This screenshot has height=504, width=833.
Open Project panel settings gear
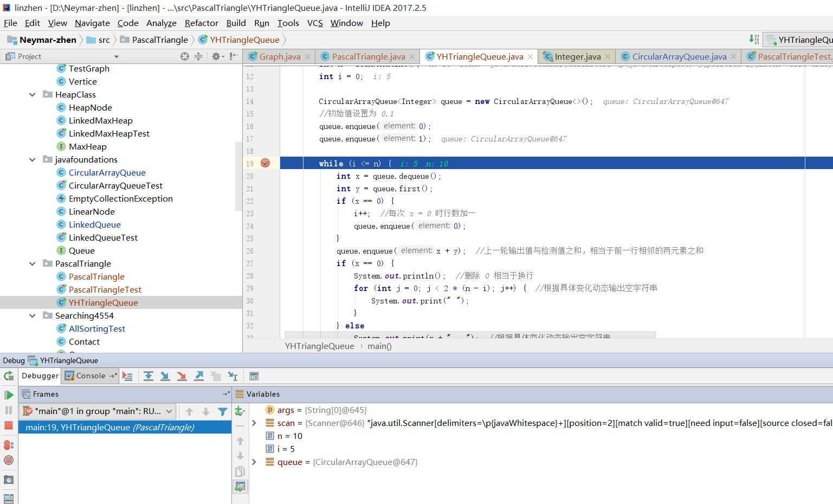click(x=217, y=56)
